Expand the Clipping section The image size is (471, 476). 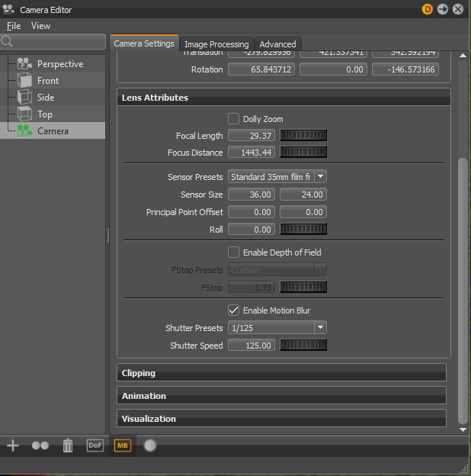click(x=281, y=373)
